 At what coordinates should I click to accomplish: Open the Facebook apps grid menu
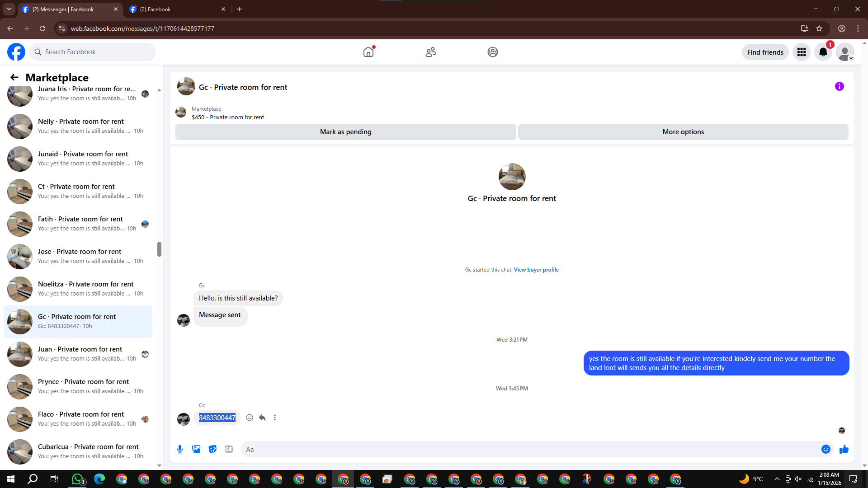point(802,52)
